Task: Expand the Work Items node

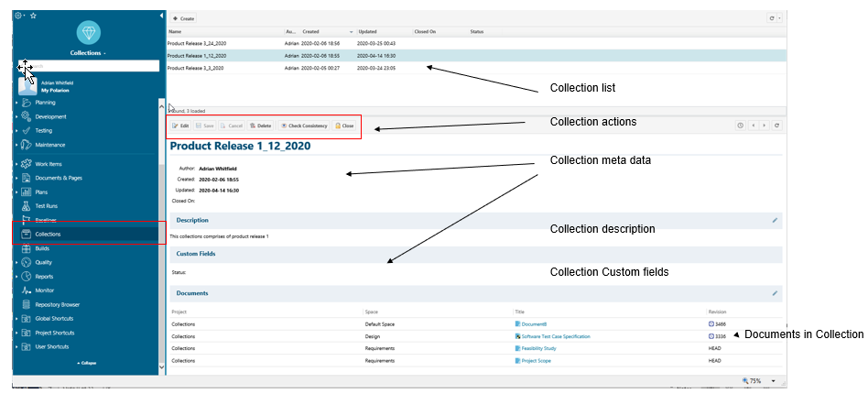Action: (x=16, y=164)
